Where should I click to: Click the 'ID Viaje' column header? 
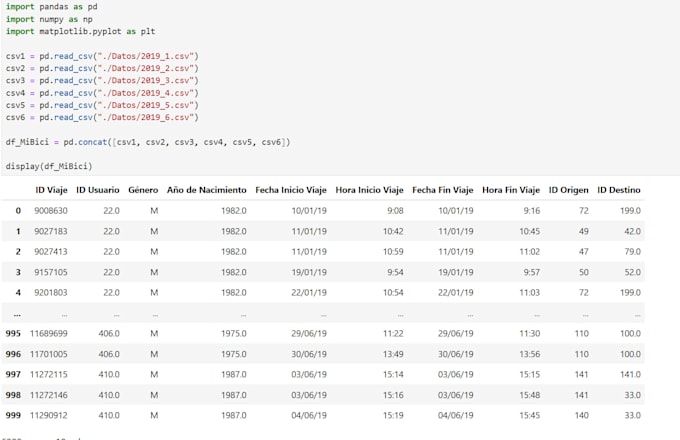(51, 190)
